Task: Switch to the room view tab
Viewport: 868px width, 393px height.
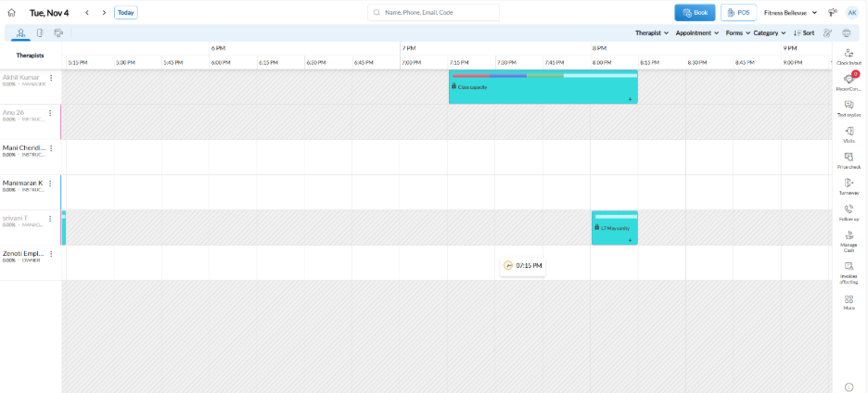Action: 40,32
